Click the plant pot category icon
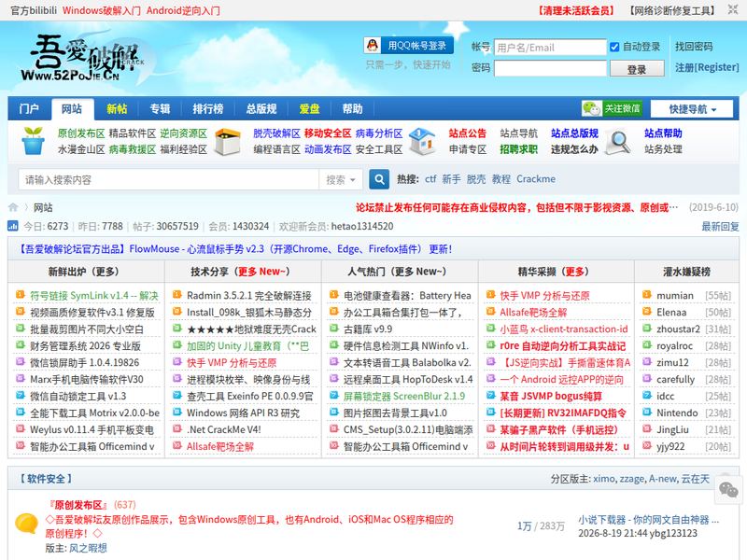 click(x=33, y=141)
